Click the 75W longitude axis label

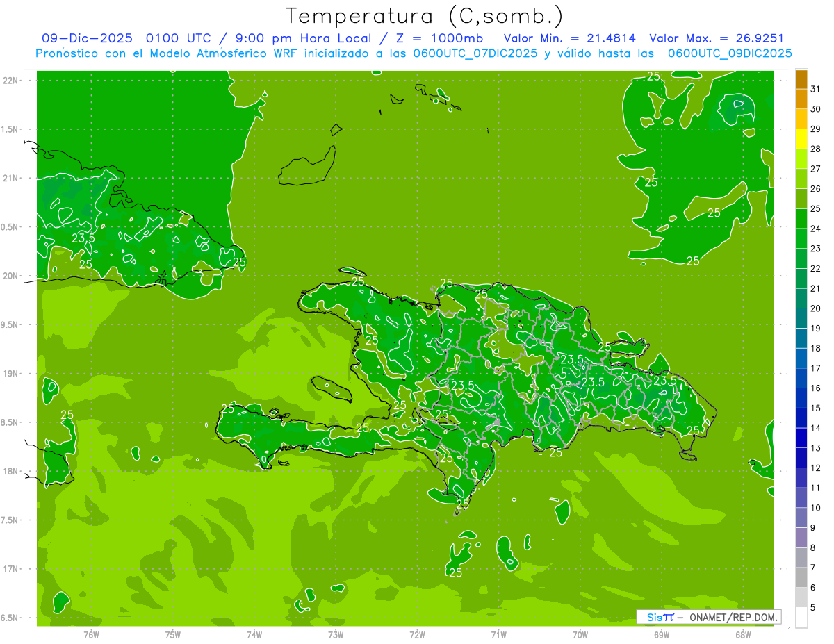[x=173, y=635]
